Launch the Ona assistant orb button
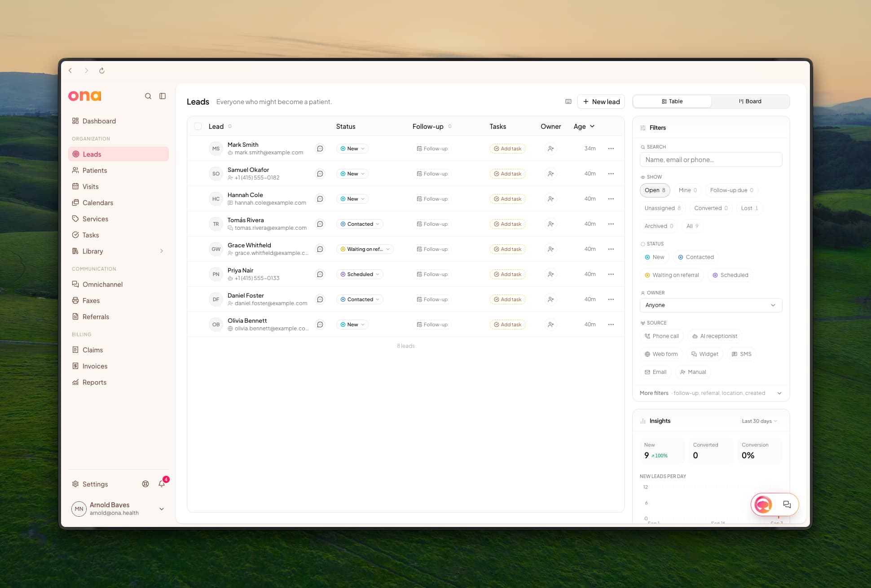This screenshot has width=871, height=588. point(763,505)
